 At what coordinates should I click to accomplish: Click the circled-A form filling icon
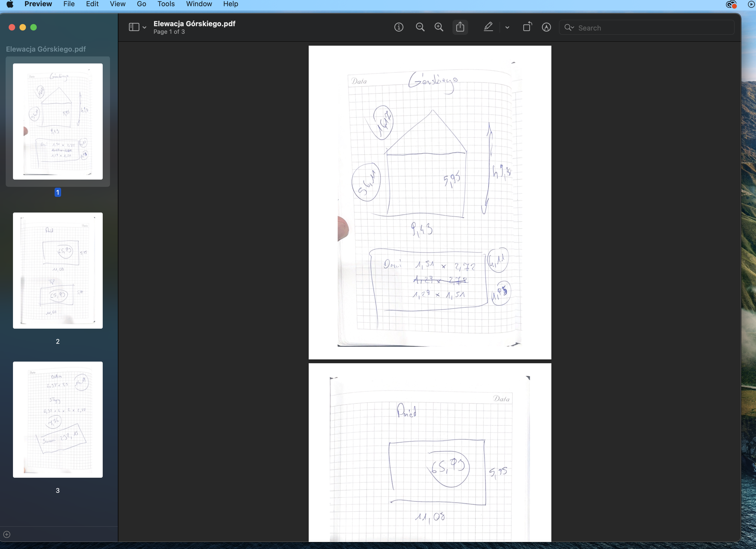point(546,27)
